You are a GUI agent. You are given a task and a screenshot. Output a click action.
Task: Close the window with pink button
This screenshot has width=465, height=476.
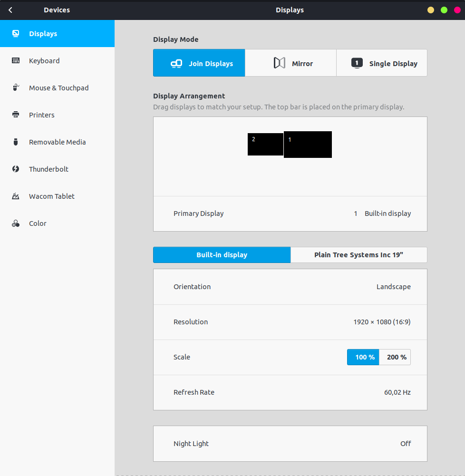[x=457, y=10]
